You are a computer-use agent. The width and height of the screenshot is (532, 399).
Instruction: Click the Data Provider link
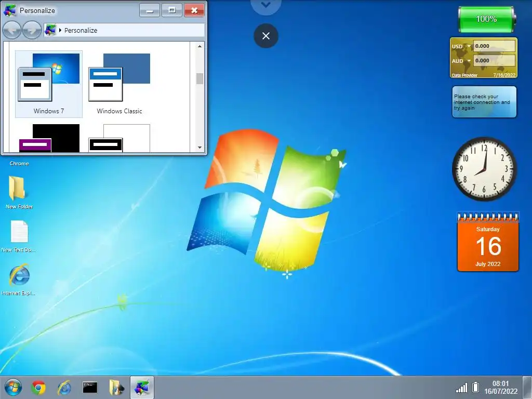pyautogui.click(x=464, y=75)
